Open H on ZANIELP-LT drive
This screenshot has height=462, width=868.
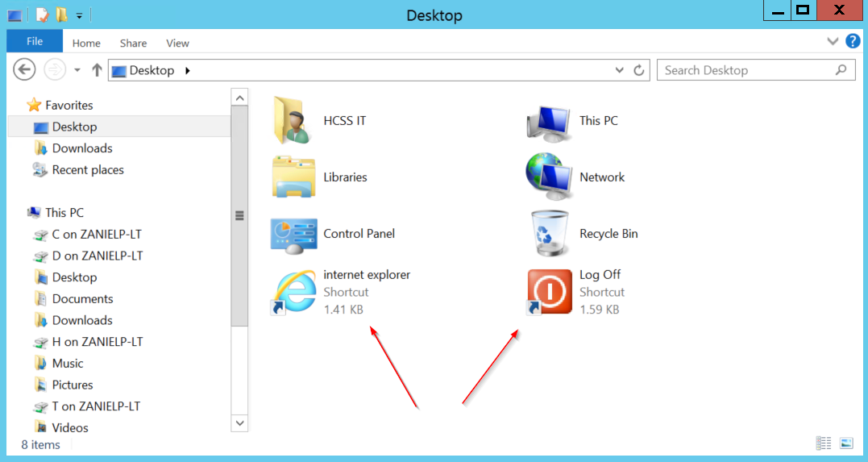(98, 343)
